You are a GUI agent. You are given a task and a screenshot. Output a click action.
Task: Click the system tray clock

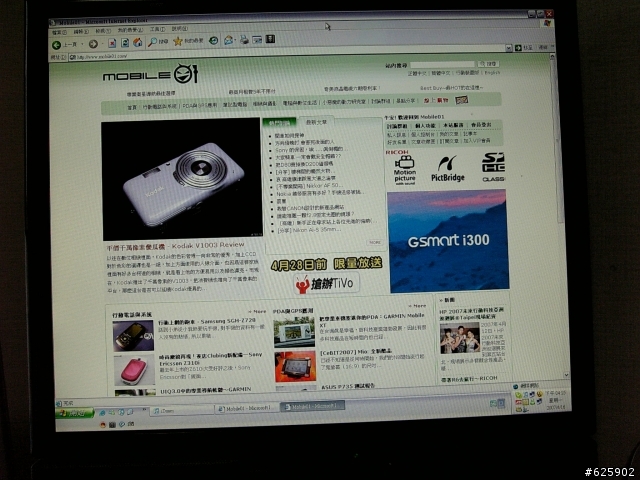click(556, 400)
